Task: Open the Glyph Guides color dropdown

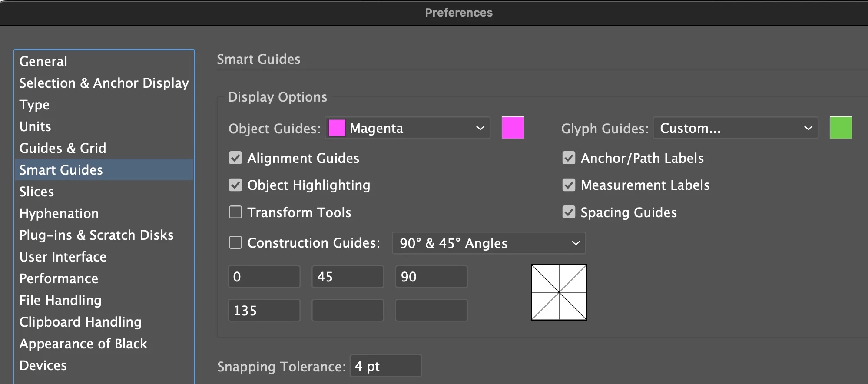Action: tap(735, 128)
